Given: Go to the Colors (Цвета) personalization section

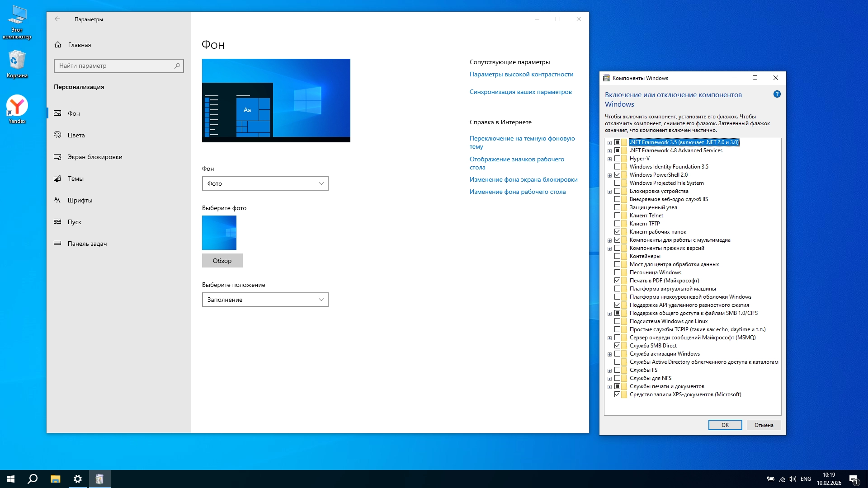Looking at the screenshot, I should [76, 135].
